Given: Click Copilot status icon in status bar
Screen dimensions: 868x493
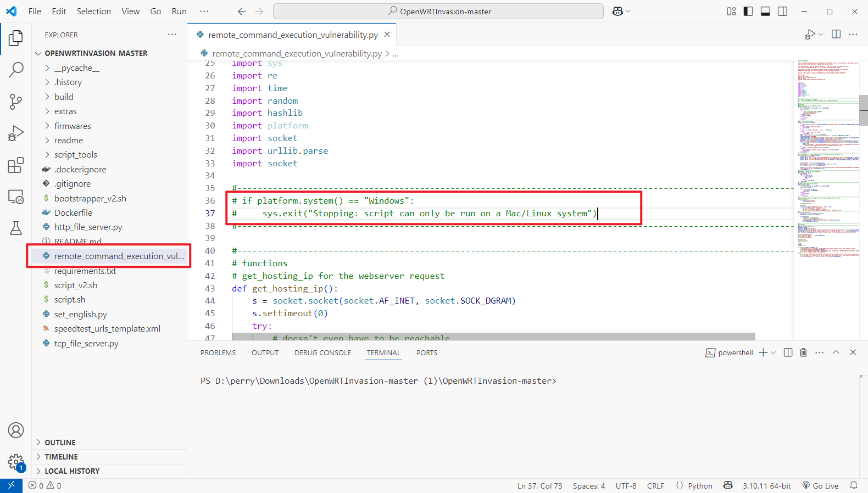Looking at the screenshot, I should (728, 485).
